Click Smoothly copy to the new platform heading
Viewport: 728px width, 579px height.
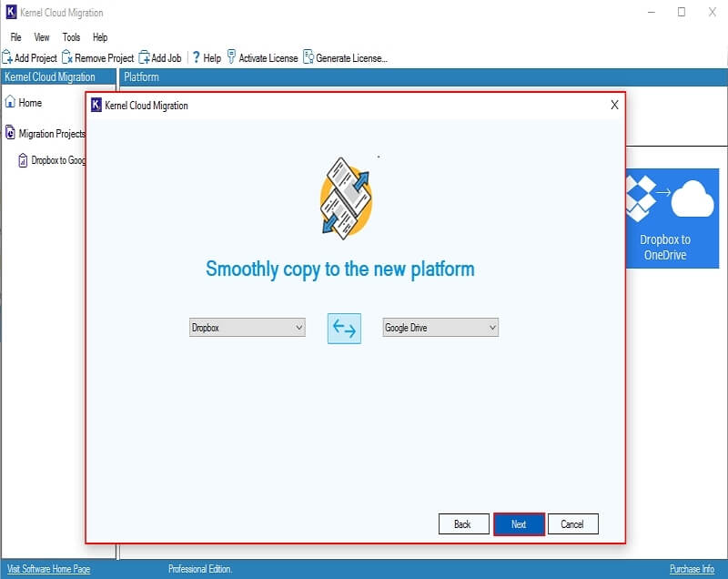pos(339,269)
